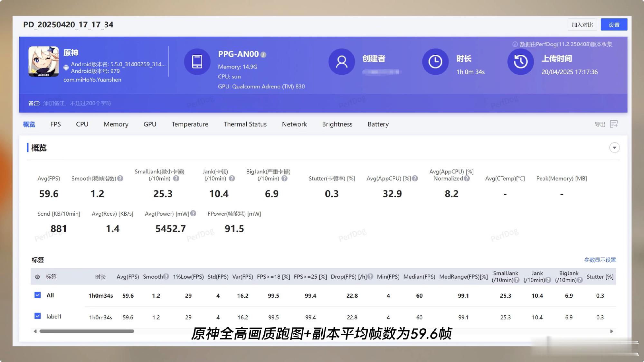Click GPU Qualcomm Adreno 830 text
Image resolution: width=644 pixels, height=362 pixels.
pos(261,87)
